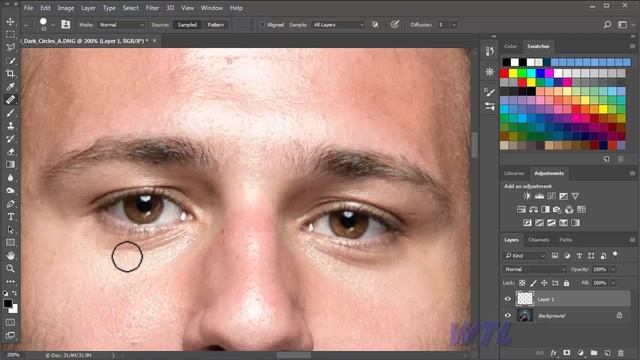Select the History Brush tool
The width and height of the screenshot is (640, 360).
[11, 139]
